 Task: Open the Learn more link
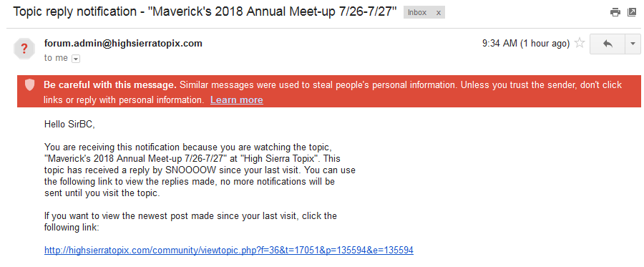[x=237, y=99]
